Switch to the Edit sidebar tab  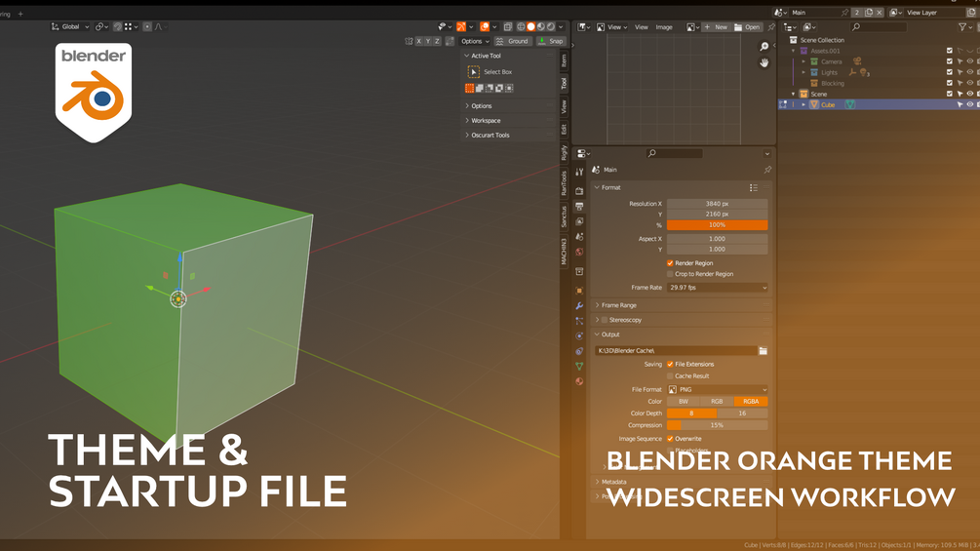(x=564, y=130)
